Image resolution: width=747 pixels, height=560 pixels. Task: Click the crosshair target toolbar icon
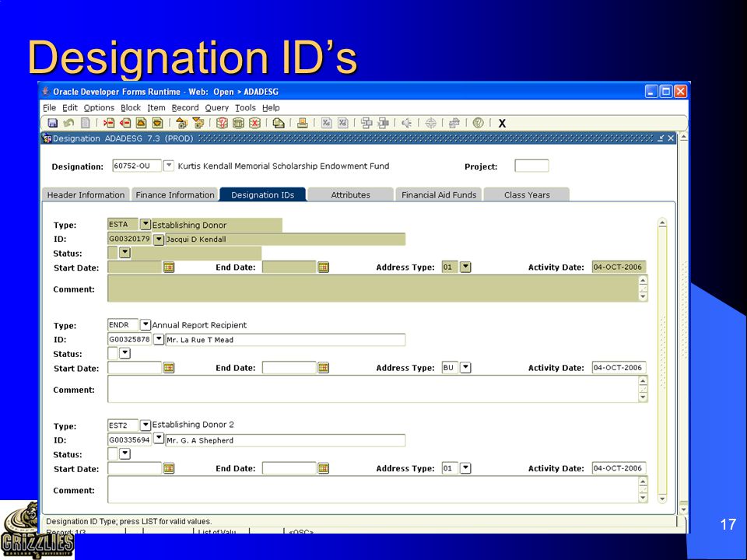430,123
